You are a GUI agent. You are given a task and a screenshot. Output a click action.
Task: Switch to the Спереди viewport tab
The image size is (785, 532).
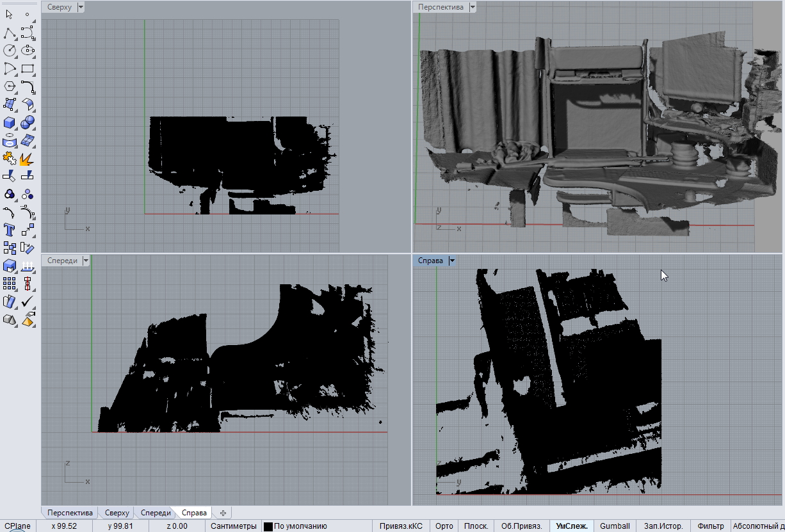coord(156,513)
